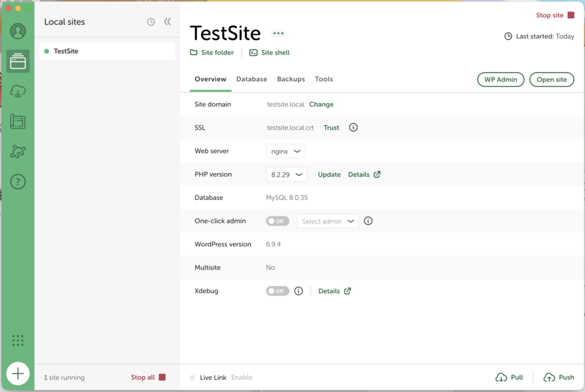Viewport: 585px width, 392px height.
Task: Open the Add-ons puzzle icon in sidebar
Action: tap(18, 151)
